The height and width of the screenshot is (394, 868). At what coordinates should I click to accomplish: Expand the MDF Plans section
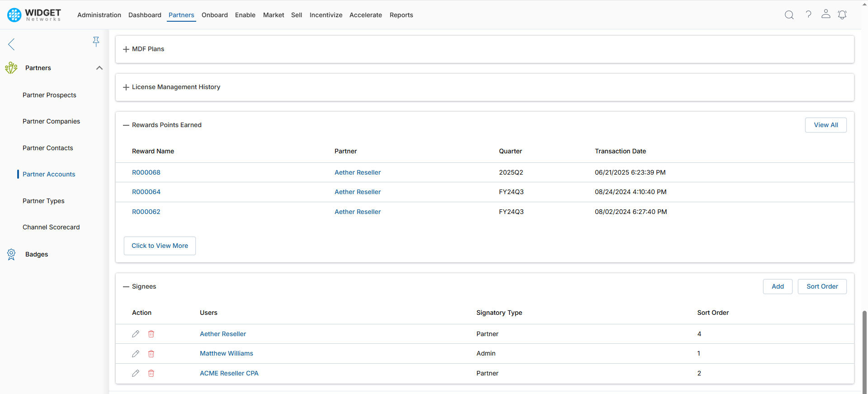(x=126, y=49)
